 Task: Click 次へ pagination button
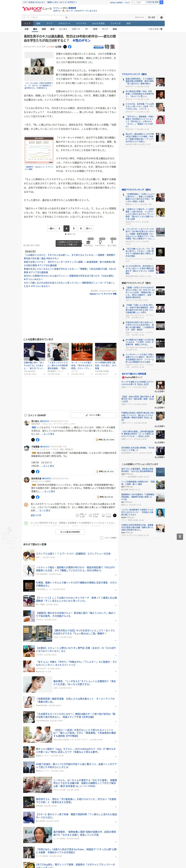click(89, 228)
